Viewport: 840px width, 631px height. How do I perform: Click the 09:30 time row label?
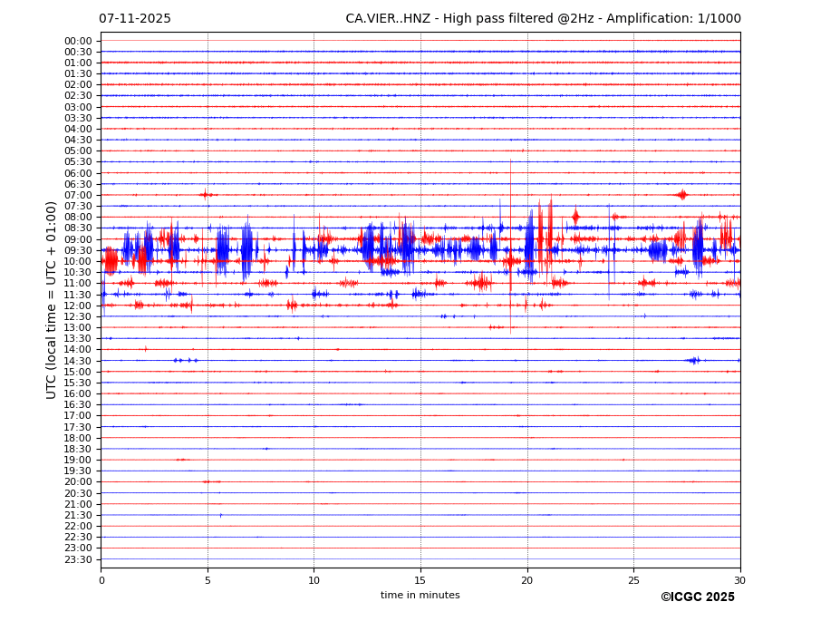click(x=78, y=250)
